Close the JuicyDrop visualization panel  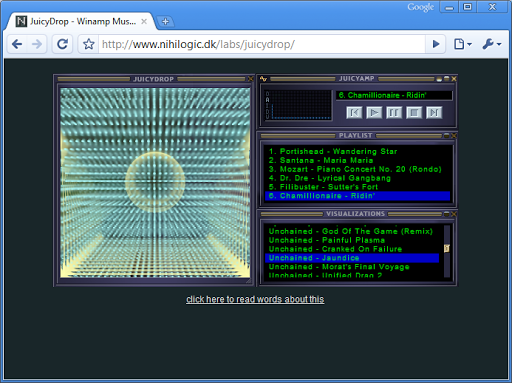click(251, 79)
